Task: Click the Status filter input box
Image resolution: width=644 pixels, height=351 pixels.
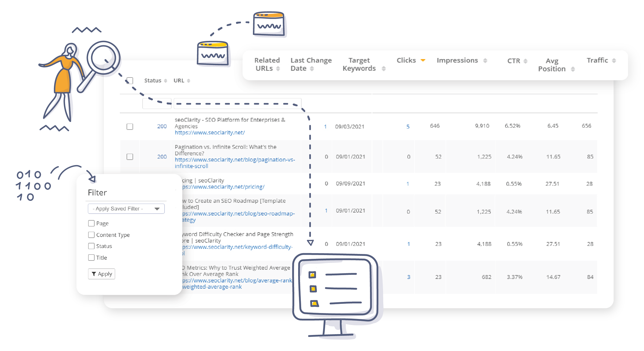Action: tap(157, 104)
